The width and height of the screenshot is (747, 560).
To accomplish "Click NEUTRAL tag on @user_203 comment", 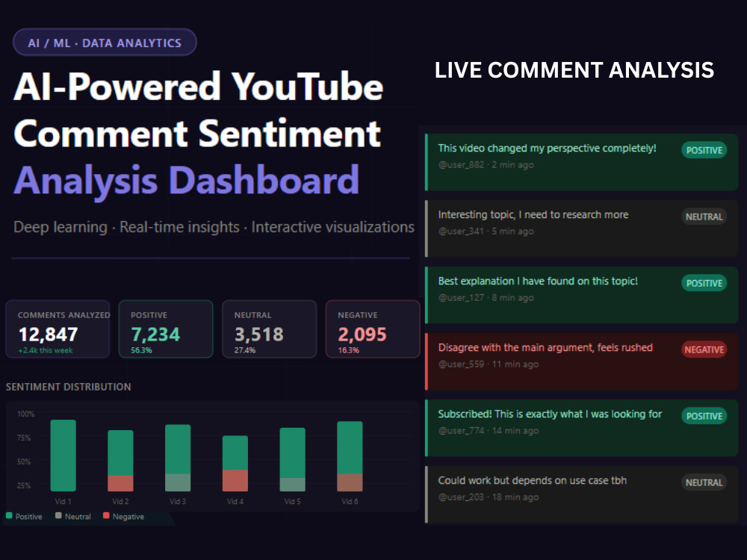I will click(704, 482).
